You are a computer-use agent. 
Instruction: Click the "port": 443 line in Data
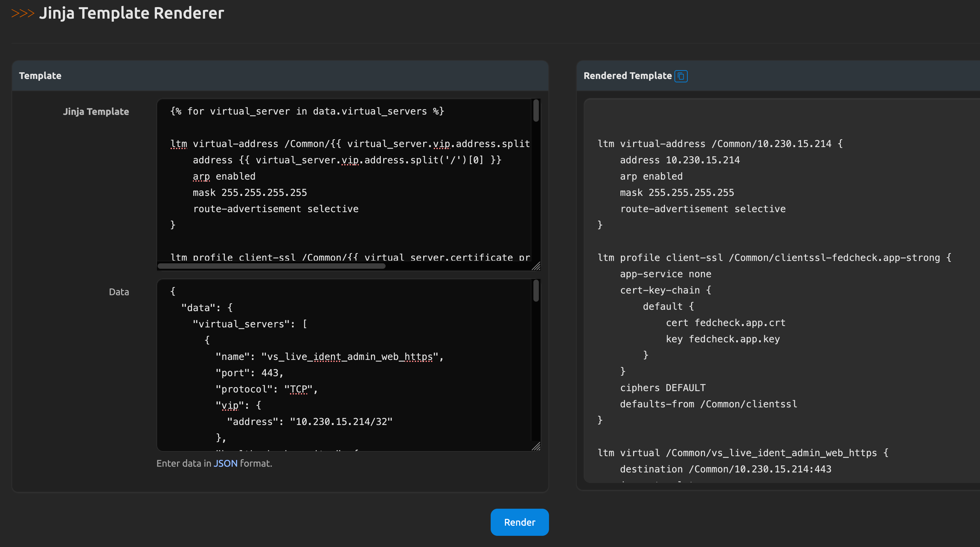pyautogui.click(x=250, y=373)
